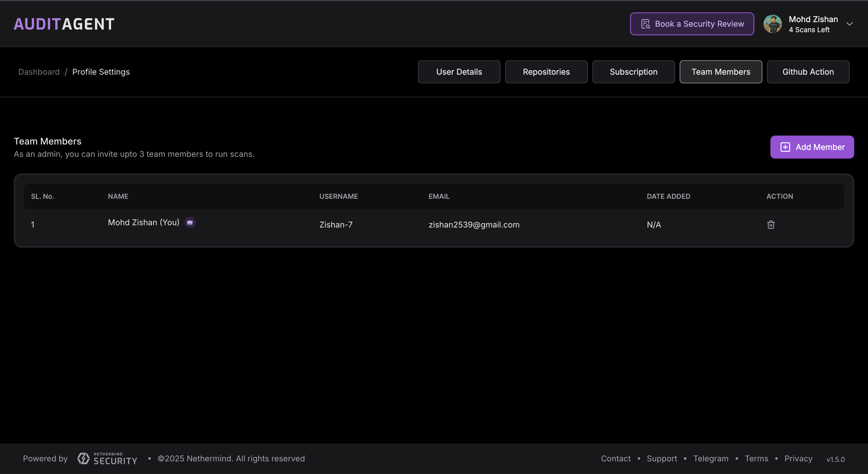Click the Add Member button
This screenshot has width=868, height=474.
(x=812, y=147)
